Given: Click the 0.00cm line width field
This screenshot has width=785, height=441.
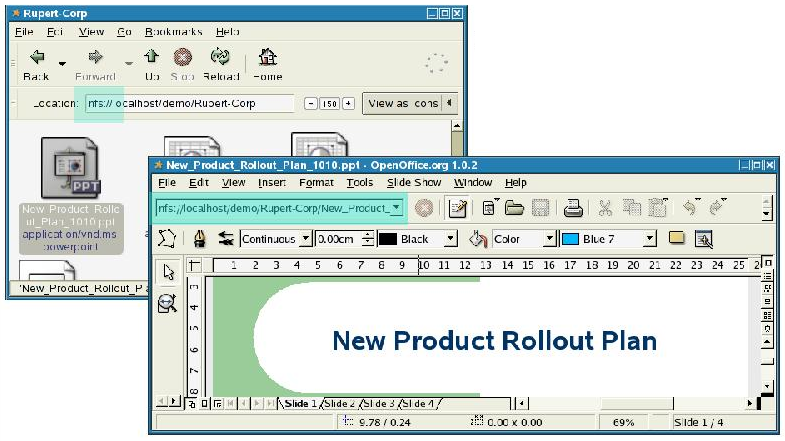Looking at the screenshot, I should [339, 239].
